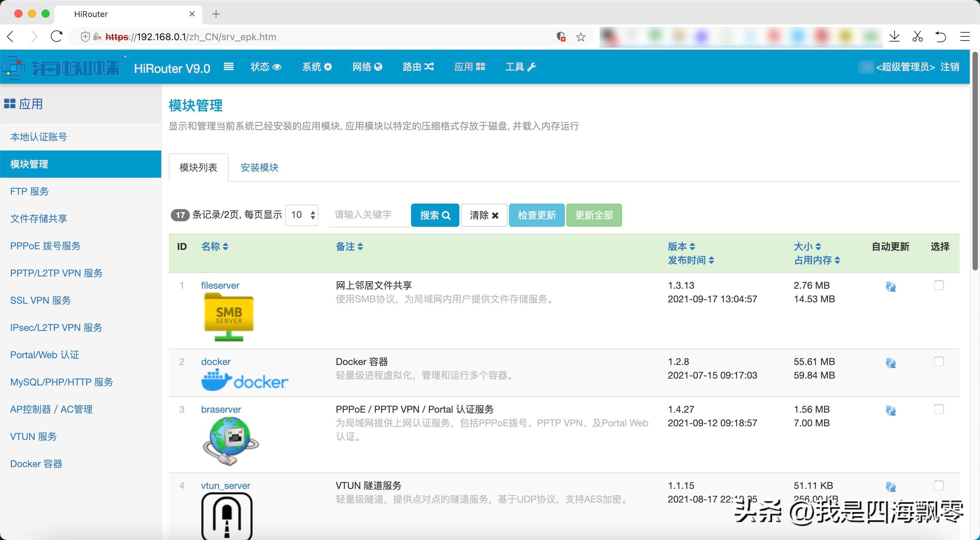This screenshot has width=980, height=540.
Task: Open Docker 容器 in the sidebar
Action: (36, 463)
